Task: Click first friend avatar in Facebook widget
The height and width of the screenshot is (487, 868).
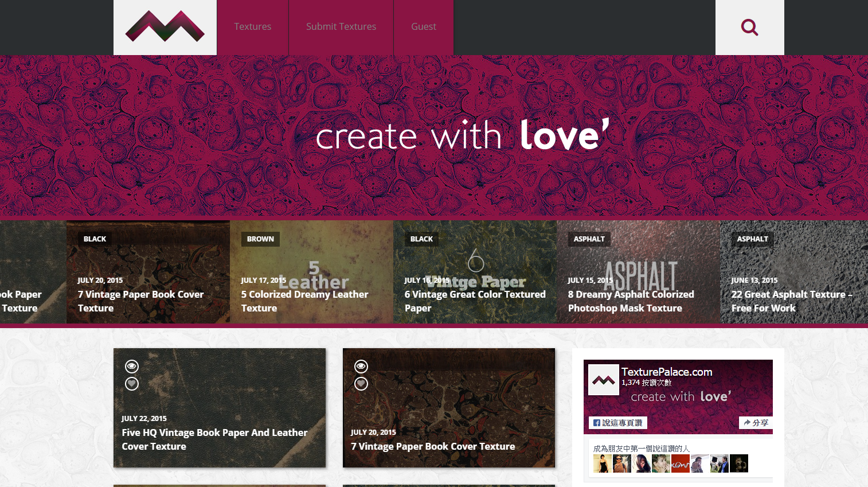Action: [602, 463]
